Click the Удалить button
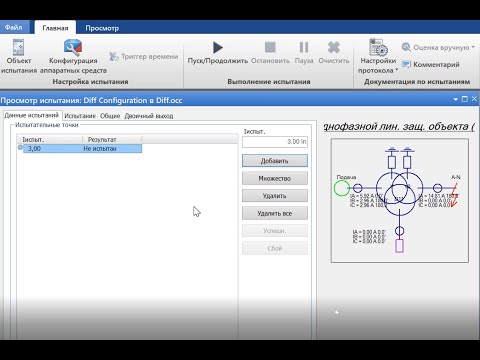Viewport: 480px width, 360px height. tap(275, 196)
